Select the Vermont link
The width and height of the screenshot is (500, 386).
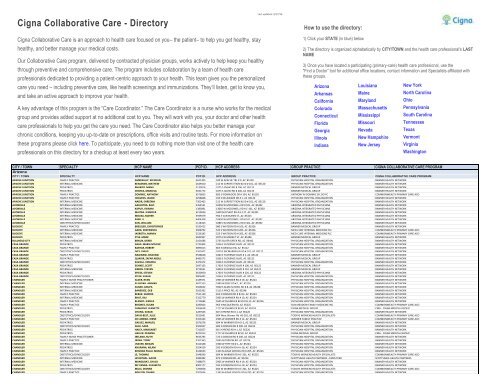[x=411, y=137]
